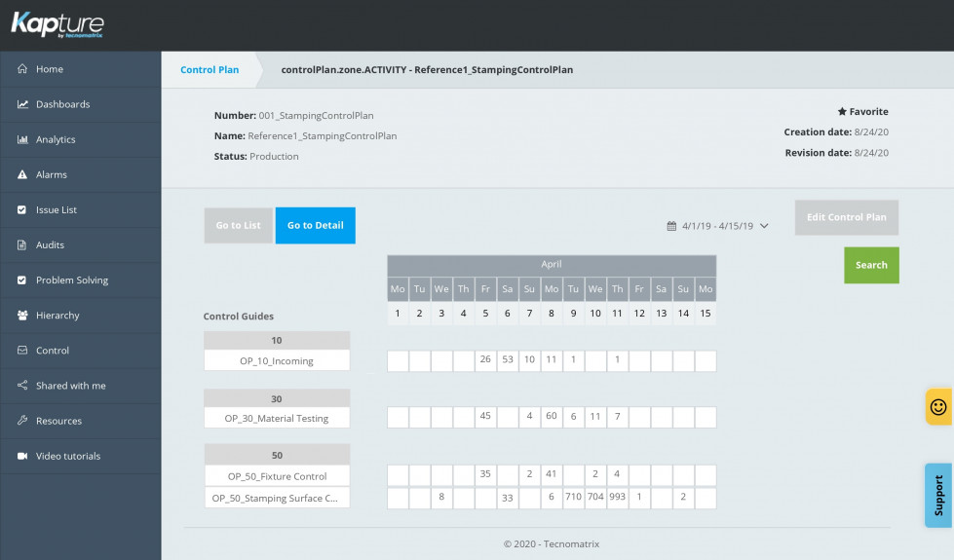Viewport: 954px width, 560px height.
Task: Click cell 710 in Stamping Surface row
Action: pos(573,498)
